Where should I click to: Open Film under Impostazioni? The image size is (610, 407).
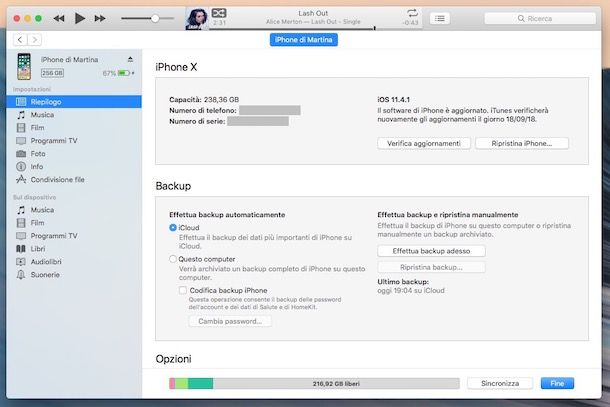74,128
